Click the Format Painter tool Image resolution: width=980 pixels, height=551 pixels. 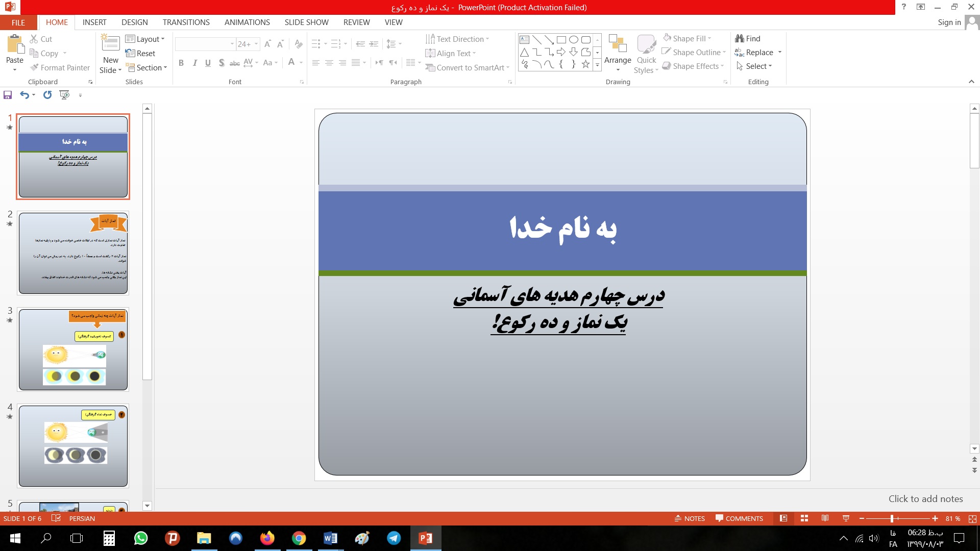pos(60,67)
